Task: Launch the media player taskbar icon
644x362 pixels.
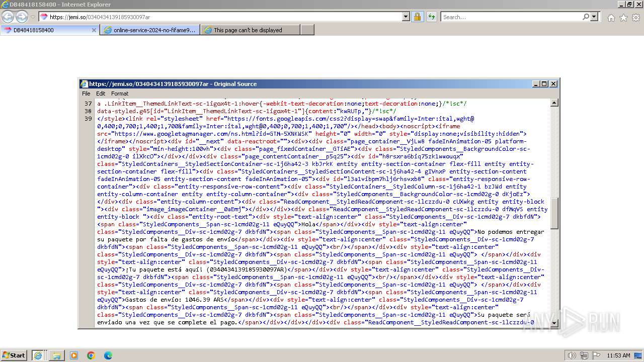Action: tap(74, 355)
